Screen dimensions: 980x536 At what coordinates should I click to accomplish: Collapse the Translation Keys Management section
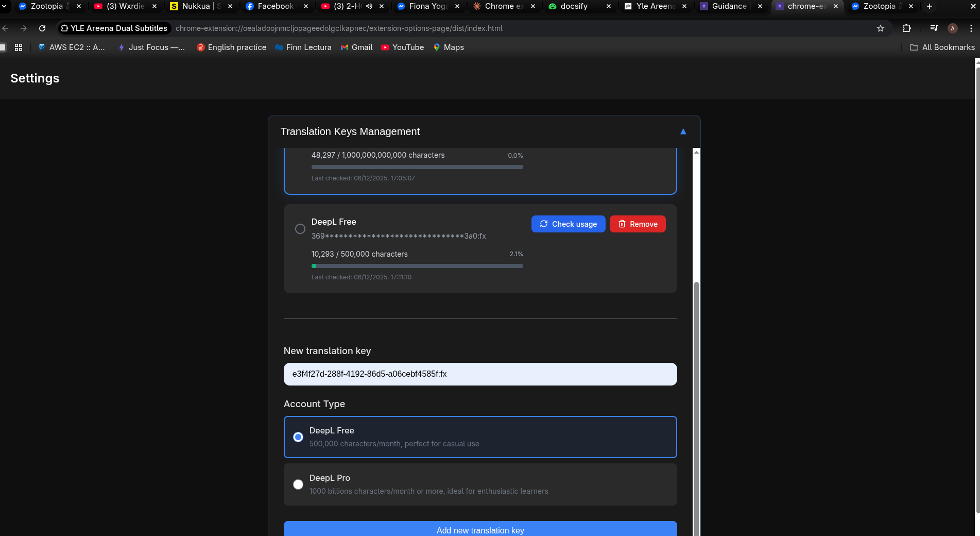point(683,131)
